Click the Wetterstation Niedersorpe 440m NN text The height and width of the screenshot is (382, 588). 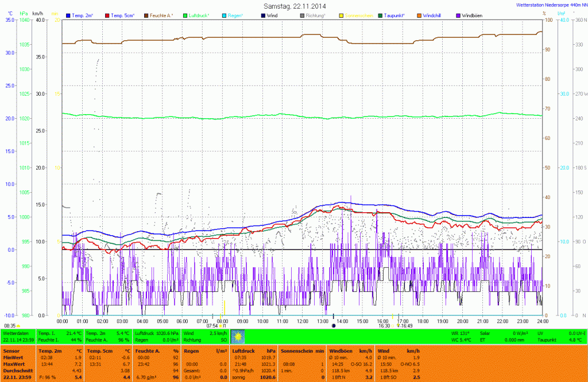click(x=549, y=5)
